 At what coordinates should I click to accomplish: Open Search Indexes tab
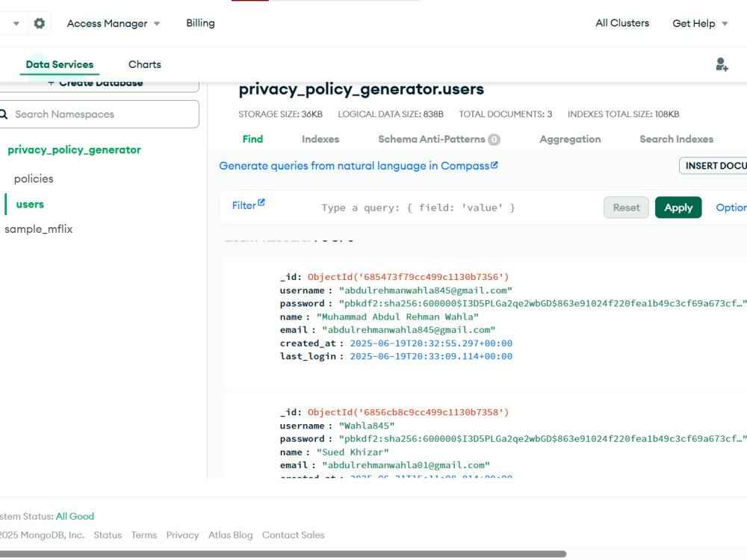point(677,139)
